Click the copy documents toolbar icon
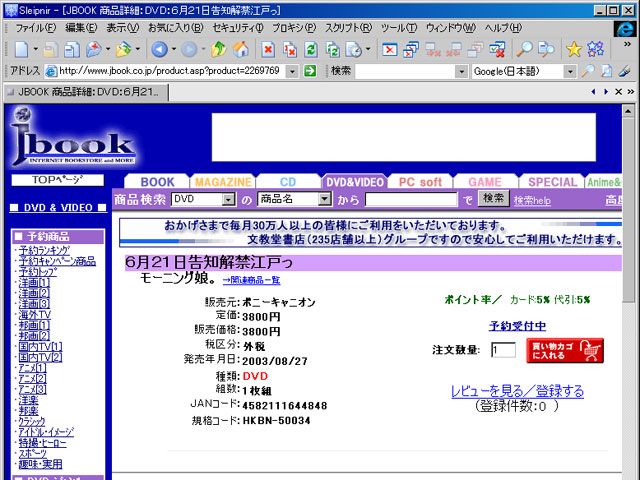 click(72, 49)
